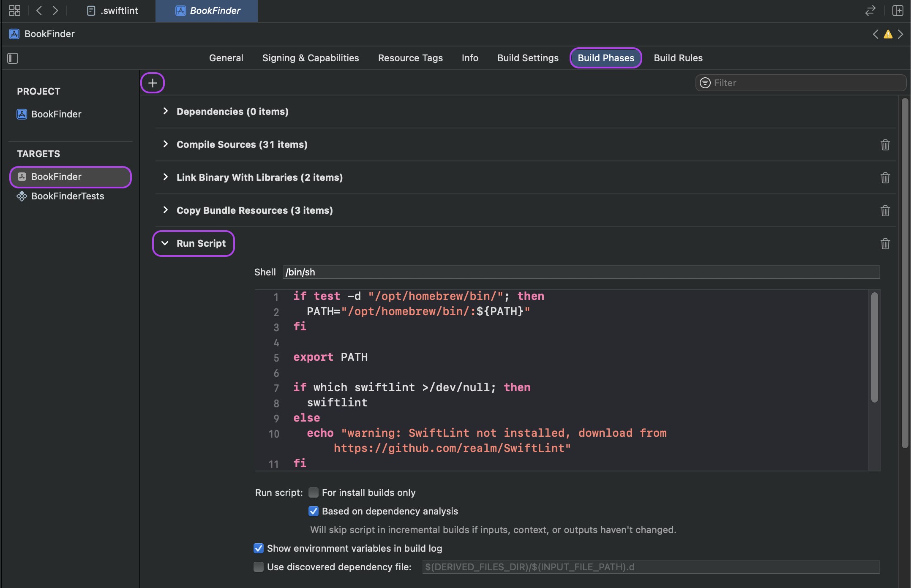Collapse the Run Script section

coord(165,243)
